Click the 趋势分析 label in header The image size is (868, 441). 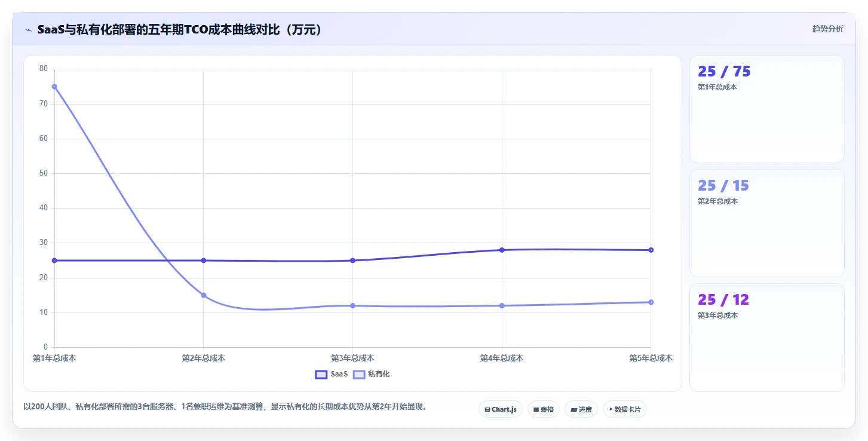click(827, 29)
